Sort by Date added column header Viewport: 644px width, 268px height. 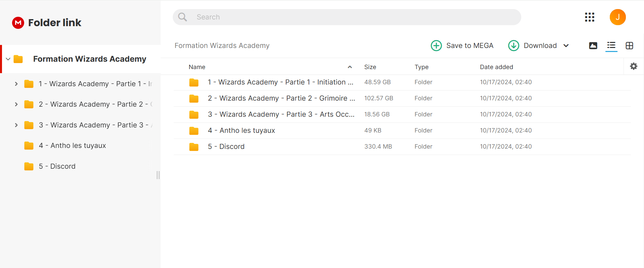(496, 67)
